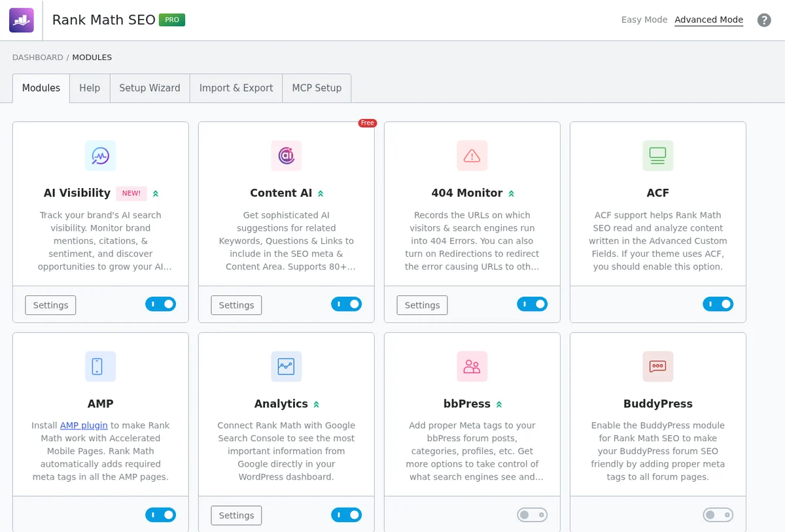Switch off the Analytics module toggle
The height and width of the screenshot is (532, 785).
[347, 515]
